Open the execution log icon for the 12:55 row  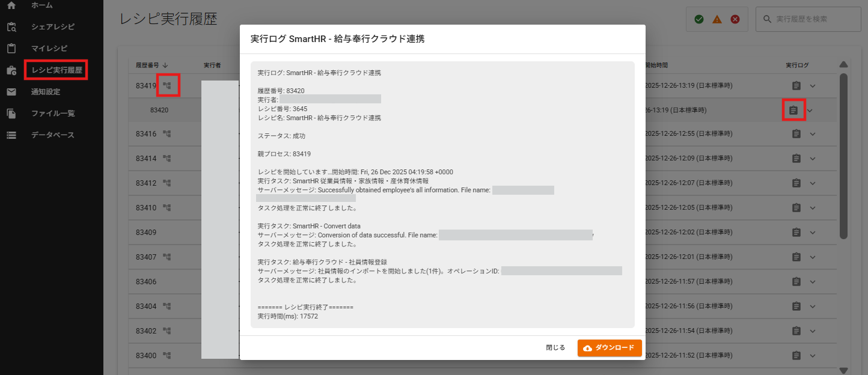796,133
